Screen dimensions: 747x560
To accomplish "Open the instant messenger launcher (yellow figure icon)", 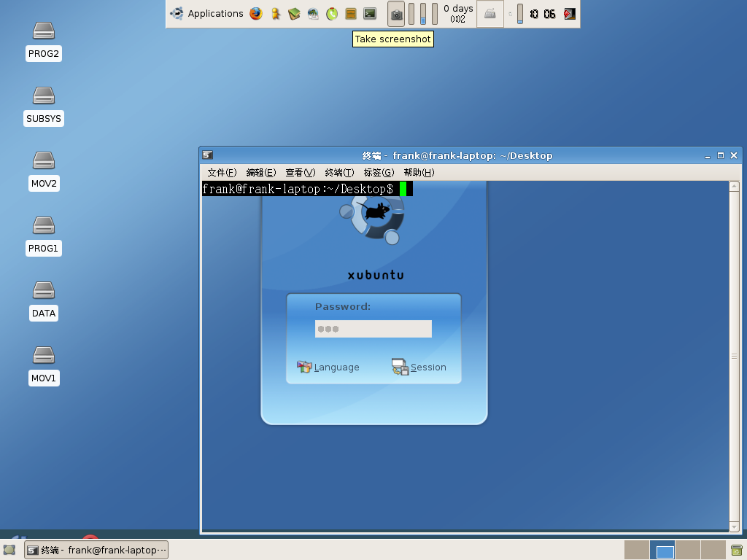I will (x=275, y=14).
